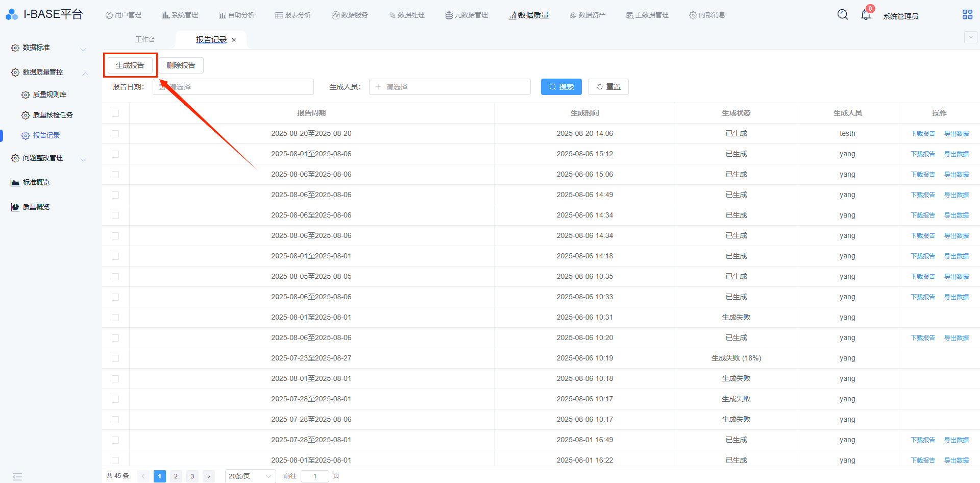The image size is (980, 483).
Task: Click the I-BASE platform logo icon
Action: coord(11,15)
